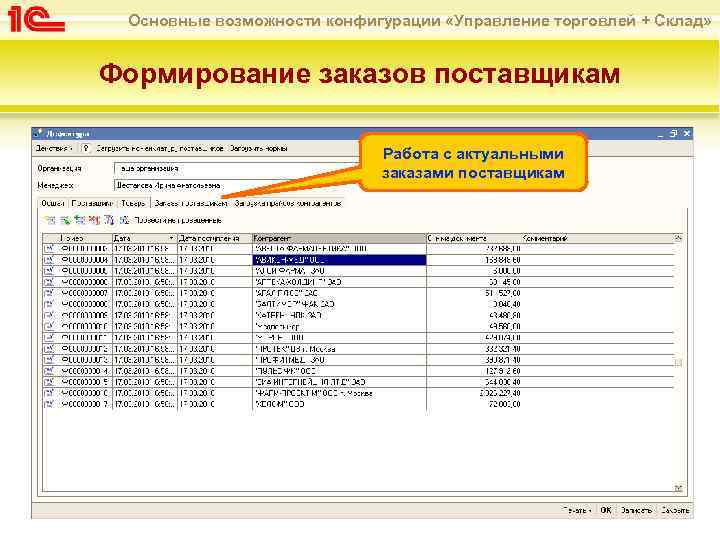The image size is (720, 540).
Task: Click document icon in the ПРОФИТМЕД ЗАО row
Action: 49,360
